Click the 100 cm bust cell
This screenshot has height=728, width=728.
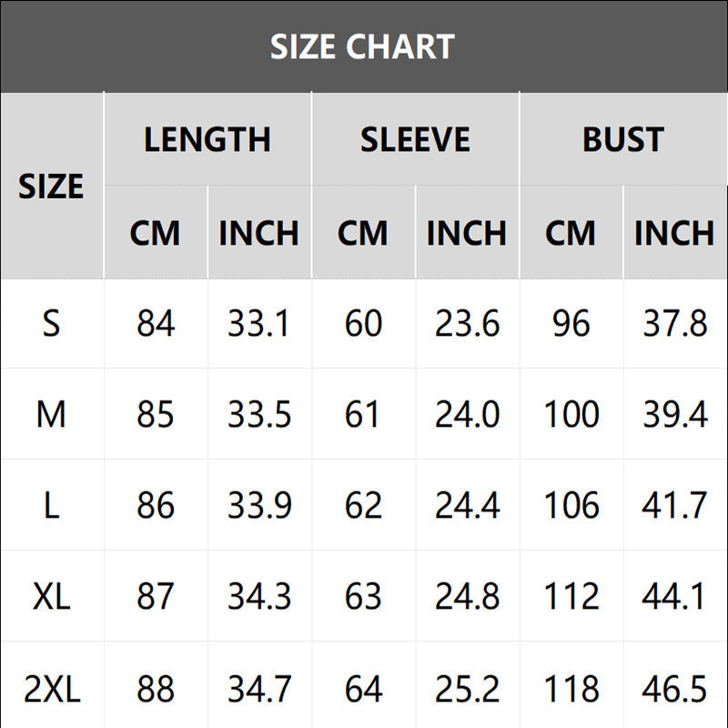pos(571,415)
